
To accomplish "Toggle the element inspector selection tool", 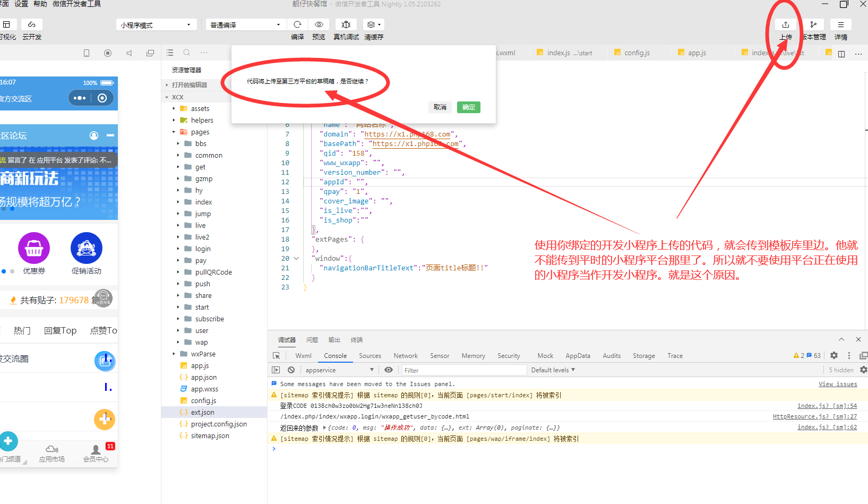I will 276,356.
